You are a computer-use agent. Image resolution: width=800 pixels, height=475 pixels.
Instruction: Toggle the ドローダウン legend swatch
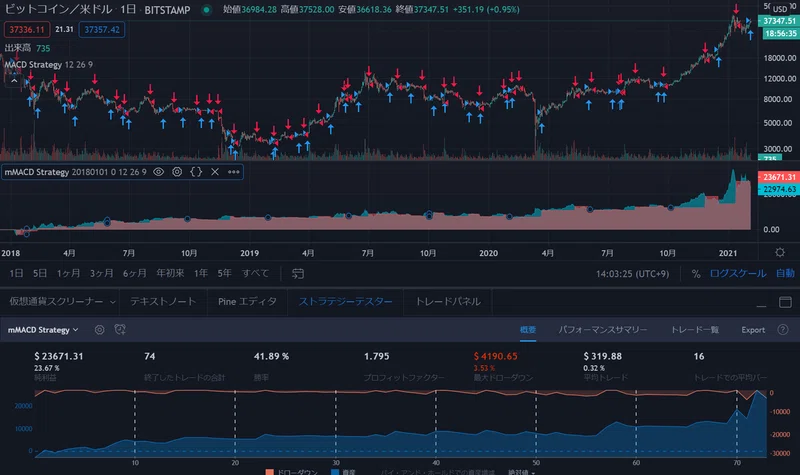269,472
